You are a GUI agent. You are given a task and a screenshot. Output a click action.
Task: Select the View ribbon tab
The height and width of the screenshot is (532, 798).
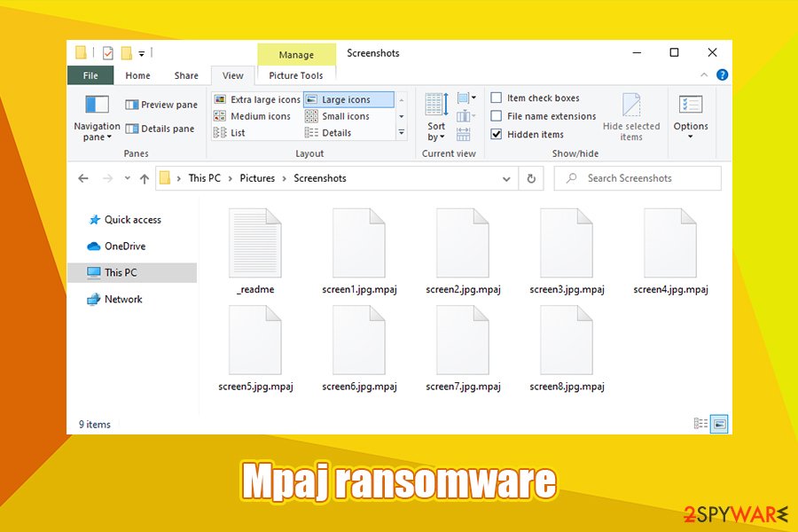pyautogui.click(x=232, y=75)
